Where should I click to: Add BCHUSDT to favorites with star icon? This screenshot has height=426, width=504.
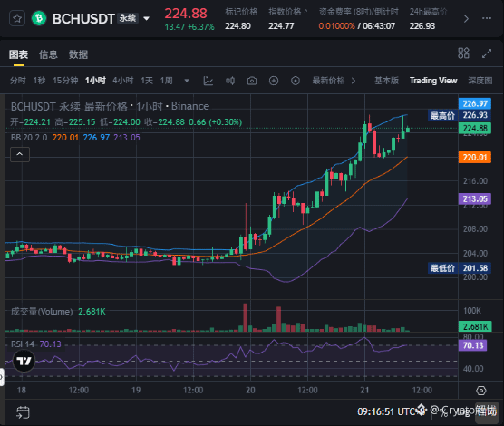click(17, 19)
